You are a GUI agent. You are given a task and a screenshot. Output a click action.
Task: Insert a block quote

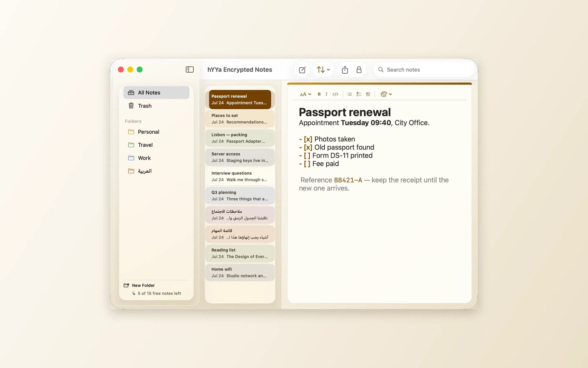pos(368,94)
